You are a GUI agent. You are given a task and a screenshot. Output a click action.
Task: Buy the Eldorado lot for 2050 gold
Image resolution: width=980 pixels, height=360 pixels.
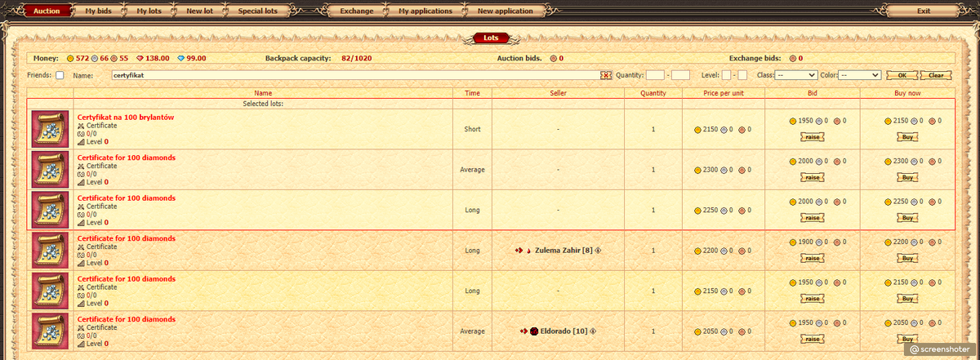pyautogui.click(x=906, y=339)
